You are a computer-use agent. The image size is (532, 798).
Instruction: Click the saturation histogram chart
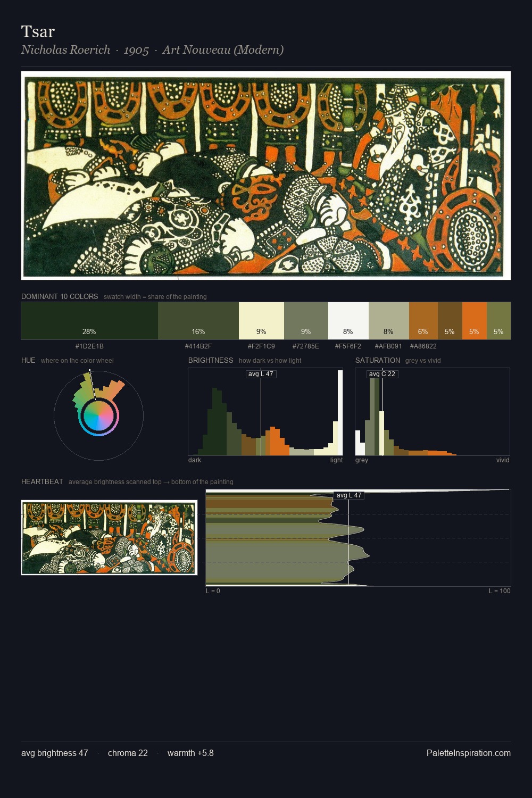[x=433, y=412]
